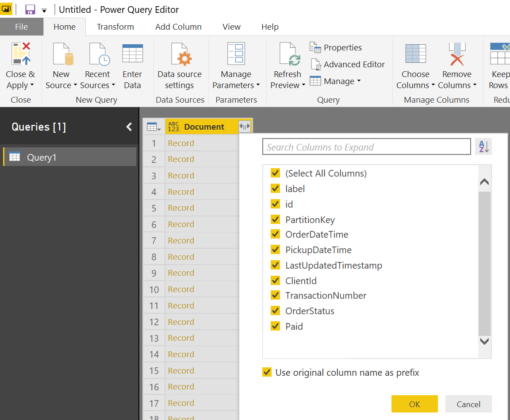Uncheck the LastUpdatedTimestamp checkbox
This screenshot has width=510, height=420.
pyautogui.click(x=275, y=265)
